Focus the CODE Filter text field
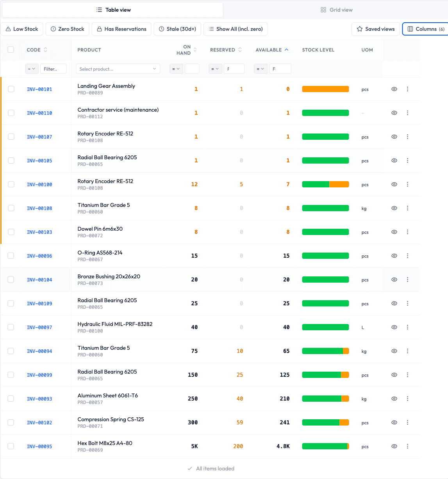Screen dimensions: 448x479 [53, 69]
